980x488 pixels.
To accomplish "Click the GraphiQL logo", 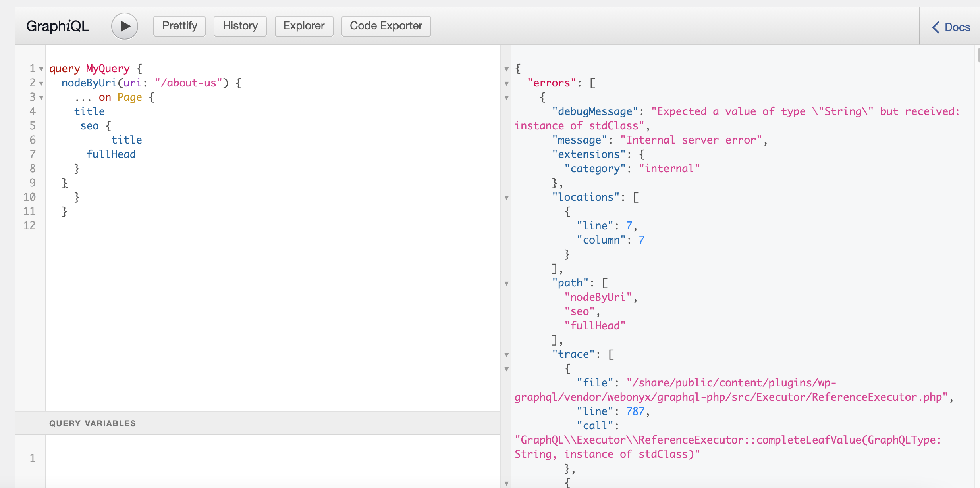I will (58, 25).
